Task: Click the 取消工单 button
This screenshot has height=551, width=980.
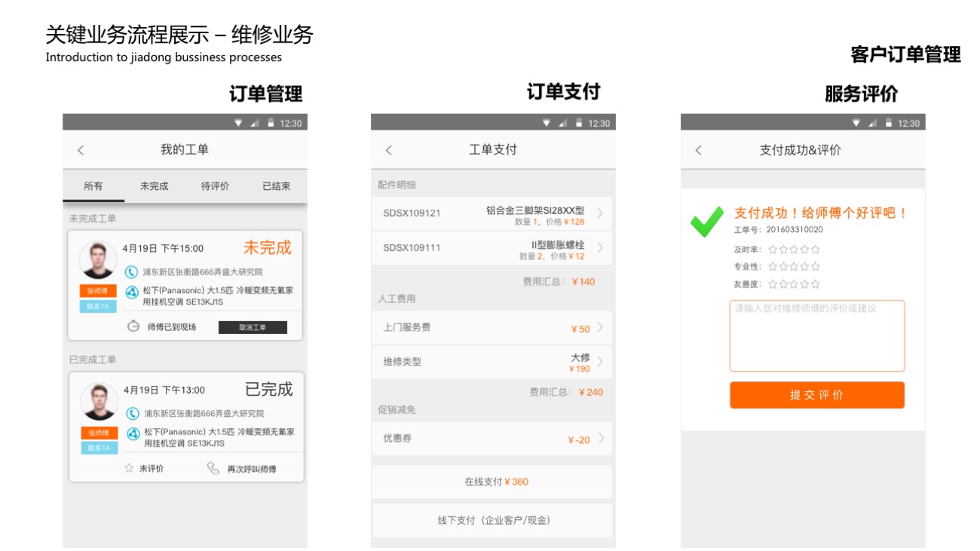Action: pyautogui.click(x=253, y=327)
